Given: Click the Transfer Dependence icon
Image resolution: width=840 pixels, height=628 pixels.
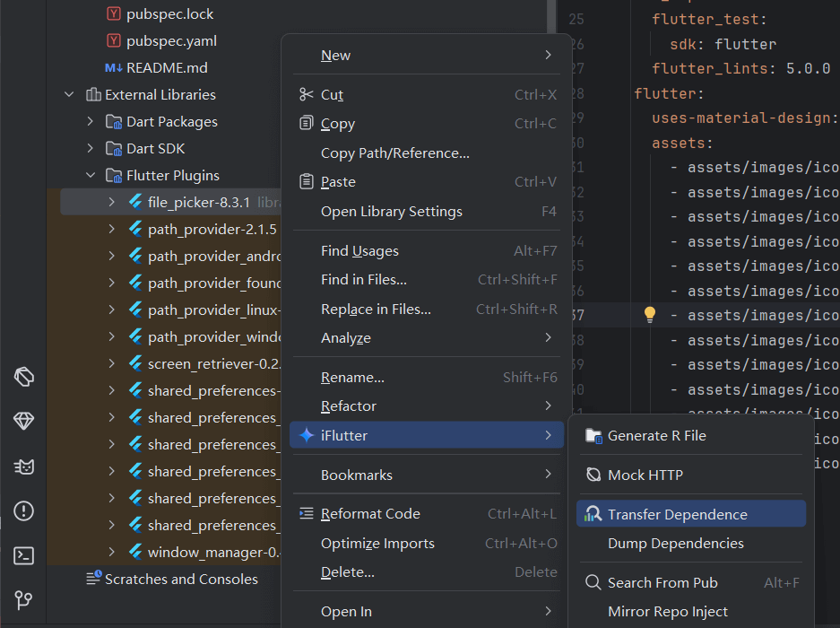Looking at the screenshot, I should pos(593,514).
